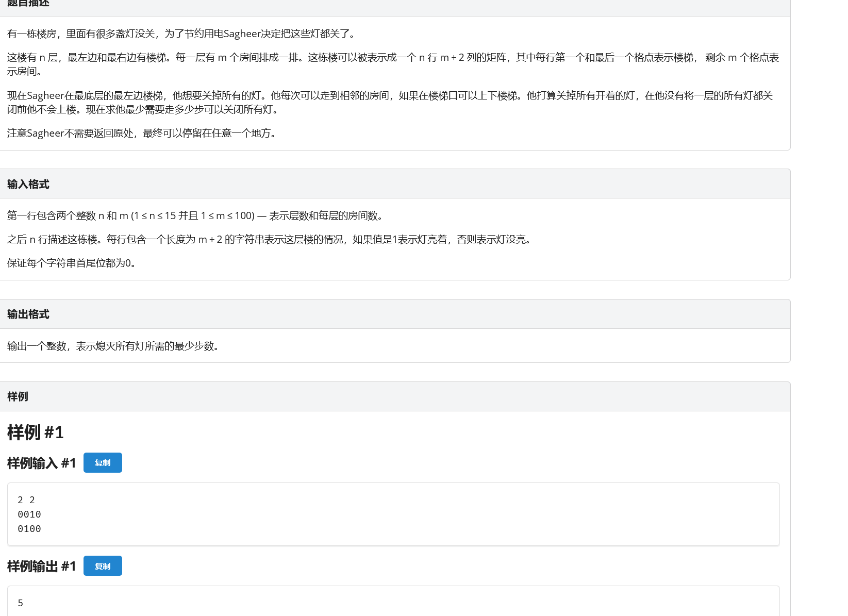Click the paragraph starting 现在Sagheer在最底层
This screenshot has width=848, height=616.
[x=390, y=102]
